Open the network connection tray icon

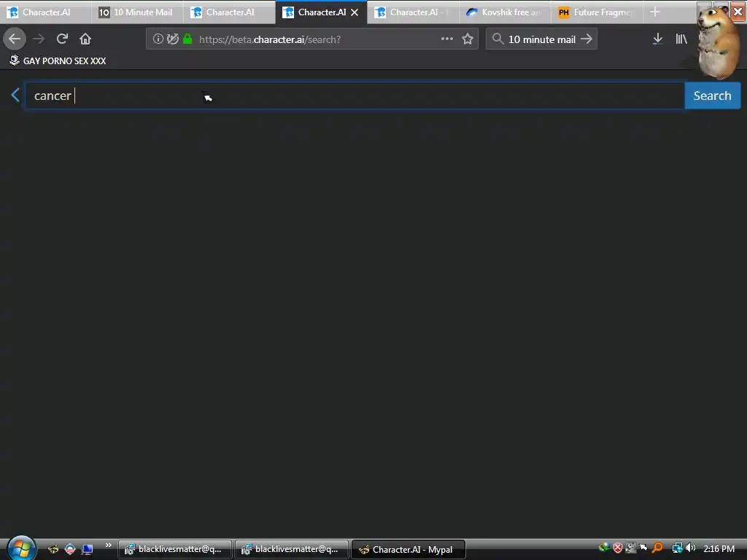[677, 548]
